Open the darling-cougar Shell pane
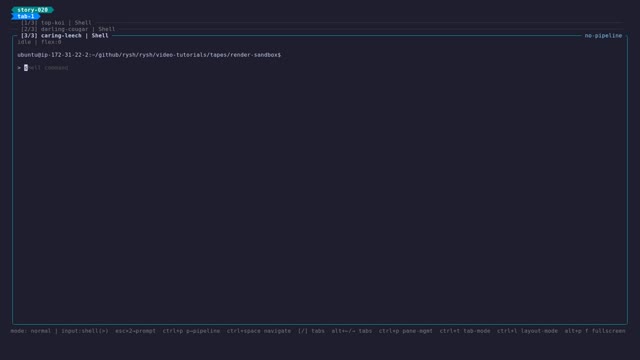The width and height of the screenshot is (640, 360). [68, 29]
